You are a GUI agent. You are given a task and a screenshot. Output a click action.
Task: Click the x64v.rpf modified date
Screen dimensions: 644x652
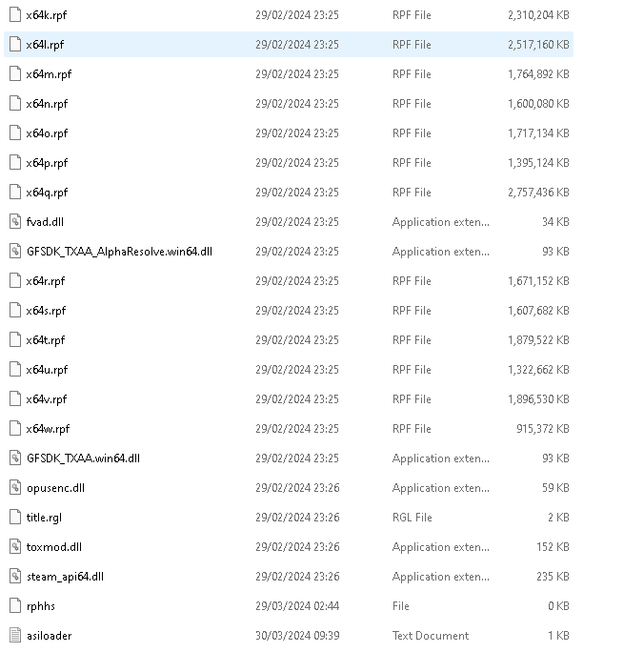pyautogui.click(x=296, y=399)
